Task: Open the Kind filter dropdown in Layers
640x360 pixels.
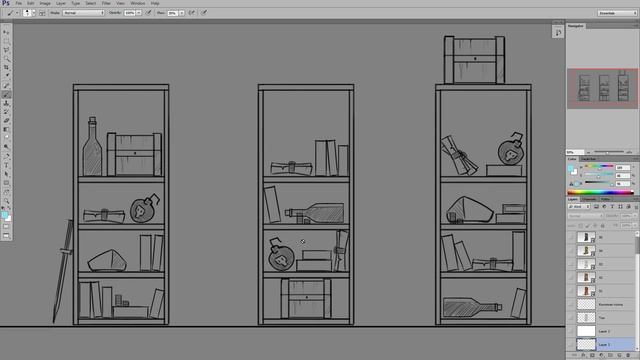Action: pos(579,207)
